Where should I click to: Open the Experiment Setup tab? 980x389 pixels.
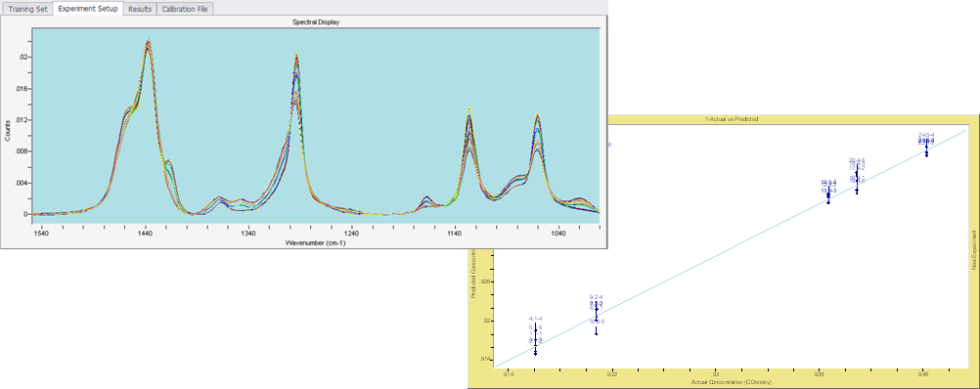tap(87, 9)
